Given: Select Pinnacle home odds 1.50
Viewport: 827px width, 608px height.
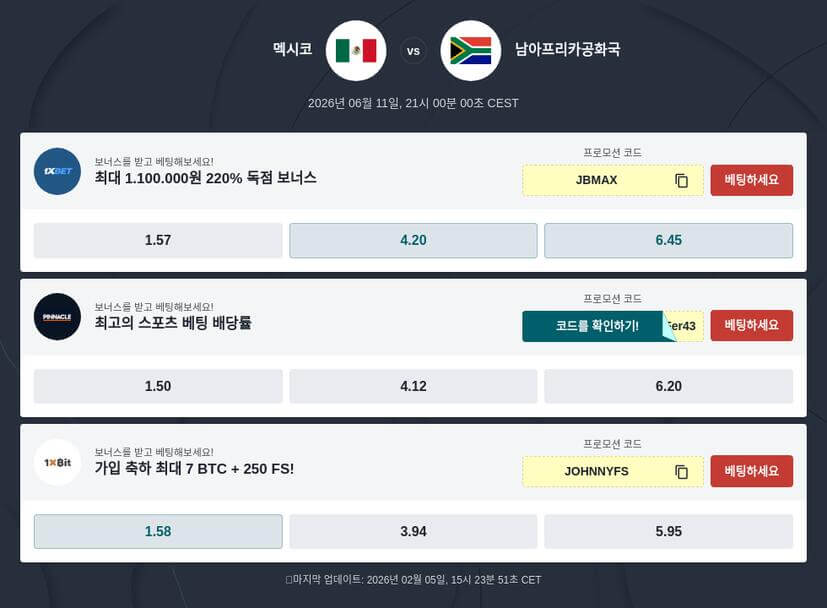Looking at the screenshot, I should (x=157, y=386).
